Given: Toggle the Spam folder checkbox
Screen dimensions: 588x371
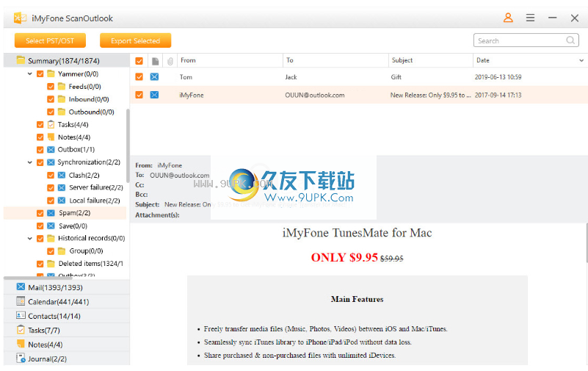Looking at the screenshot, I should [x=40, y=213].
